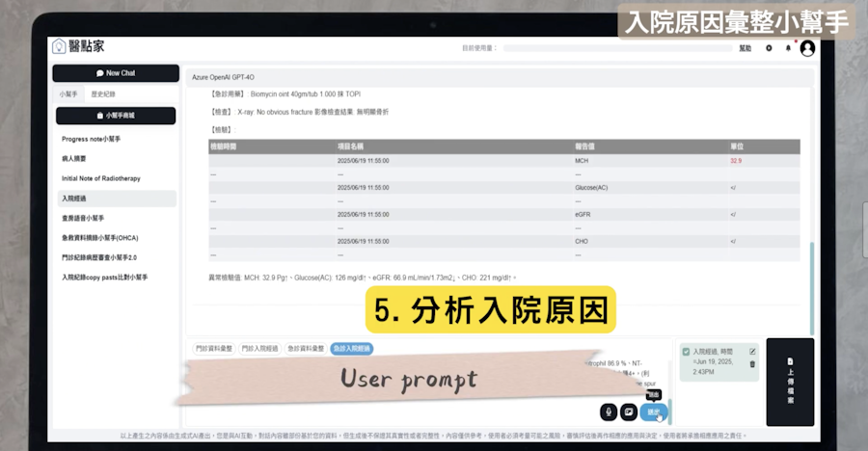Click the microphone voice input icon
Viewport: 868px width, 451px height.
(609, 411)
